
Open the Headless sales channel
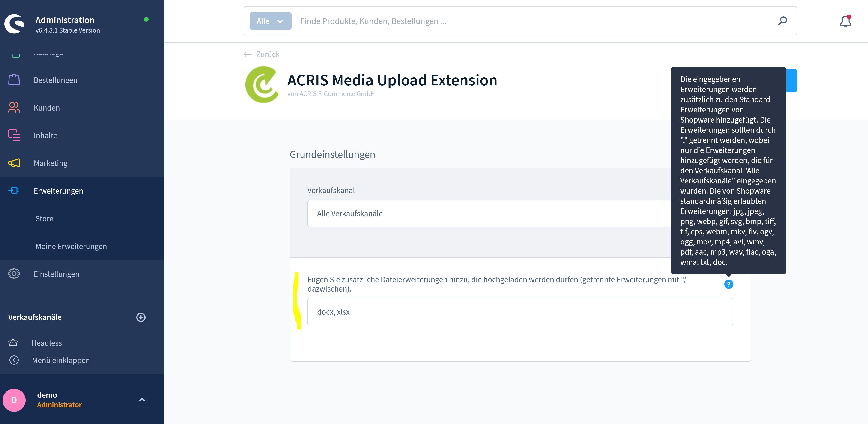[47, 343]
